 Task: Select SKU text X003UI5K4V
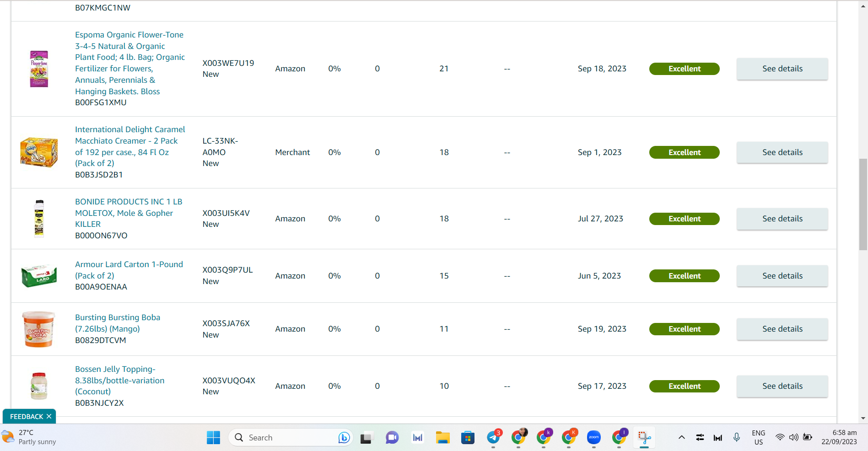click(226, 213)
